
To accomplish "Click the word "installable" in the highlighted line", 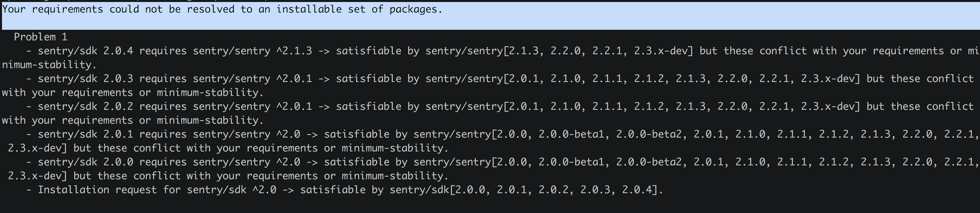I will click(309, 9).
